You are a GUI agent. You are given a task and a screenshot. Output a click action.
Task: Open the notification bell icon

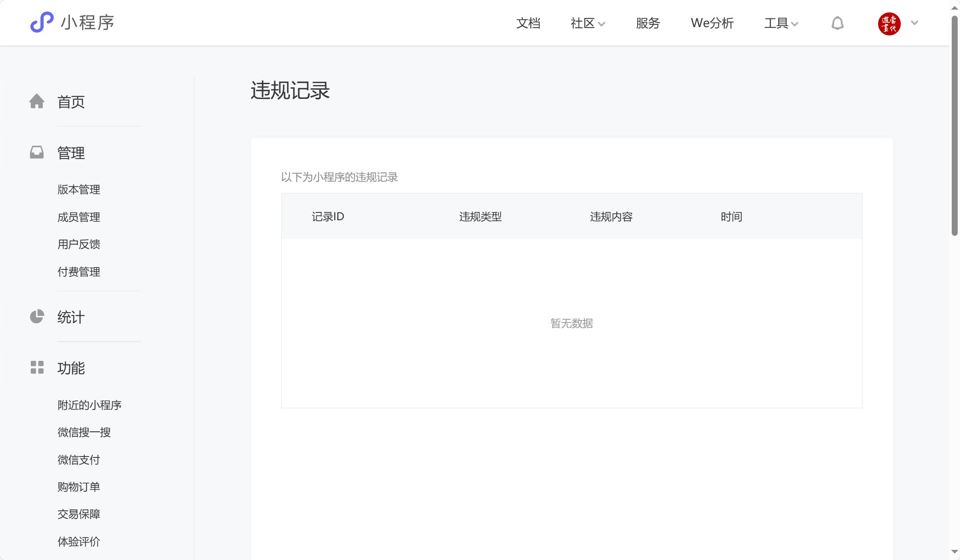pyautogui.click(x=837, y=23)
